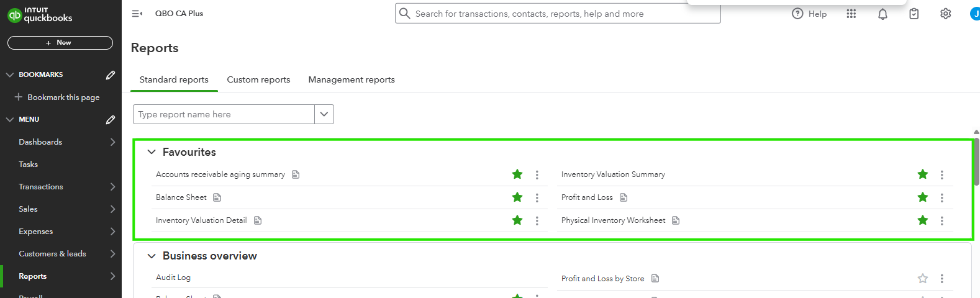
Task: Expand Transactions submenu arrow
Action: coord(112,187)
